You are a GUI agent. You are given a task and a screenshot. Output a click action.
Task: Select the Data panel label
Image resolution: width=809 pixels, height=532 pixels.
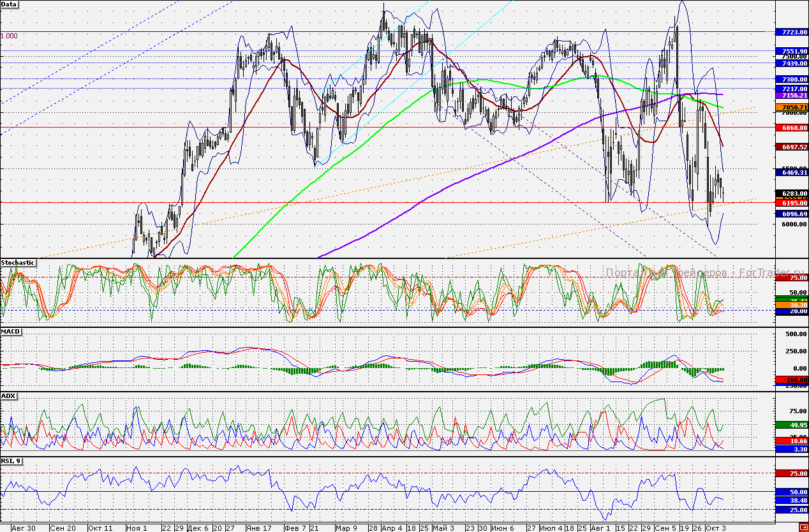coord(10,4)
